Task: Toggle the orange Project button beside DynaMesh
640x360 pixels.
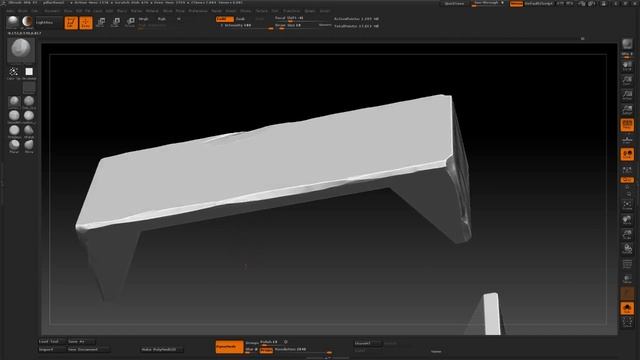Action: 267,350
